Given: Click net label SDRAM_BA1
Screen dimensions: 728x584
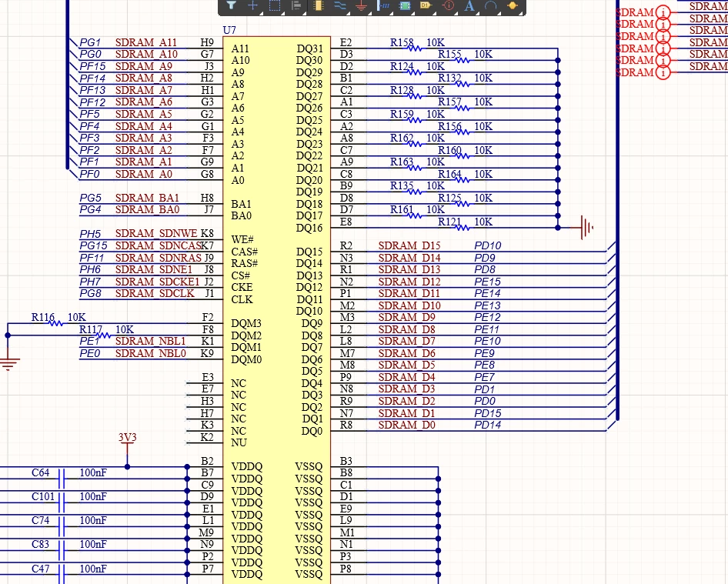Looking at the screenshot, I should point(147,198).
